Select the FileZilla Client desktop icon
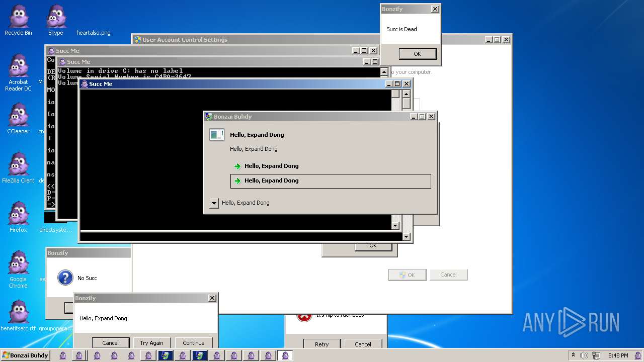Image resolution: width=644 pixels, height=362 pixels. pos(18,168)
